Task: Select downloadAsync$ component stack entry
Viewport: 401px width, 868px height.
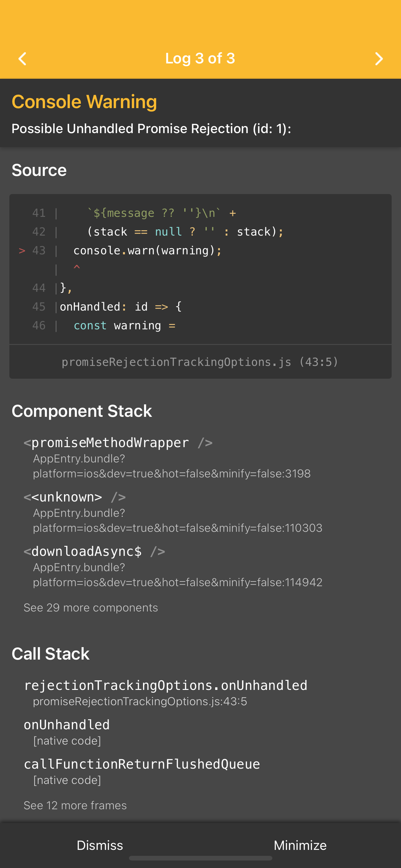Action: pyautogui.click(x=173, y=566)
